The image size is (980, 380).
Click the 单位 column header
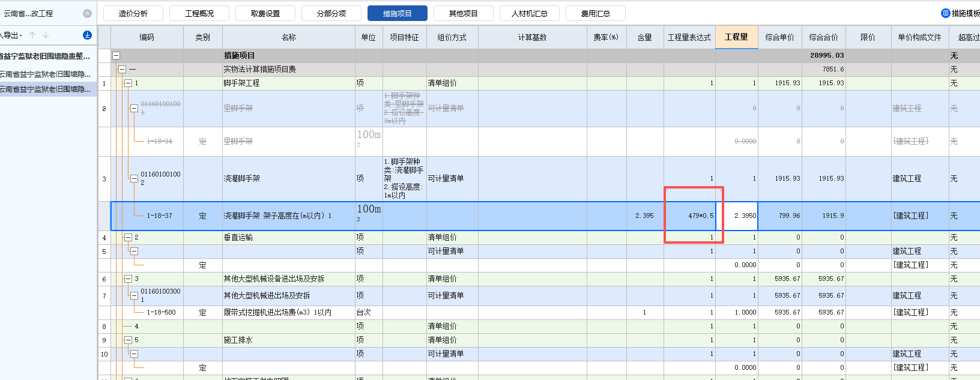[x=369, y=37]
